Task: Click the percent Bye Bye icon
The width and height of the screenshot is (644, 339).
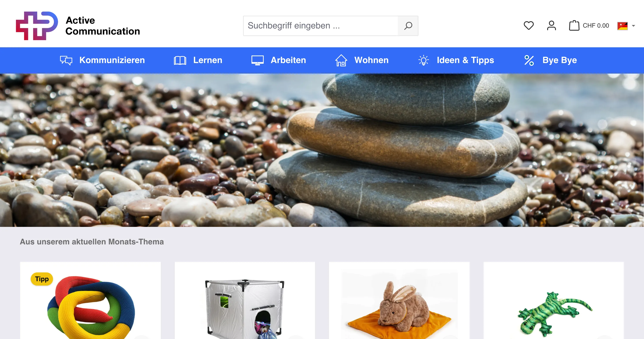Action: 529,60
